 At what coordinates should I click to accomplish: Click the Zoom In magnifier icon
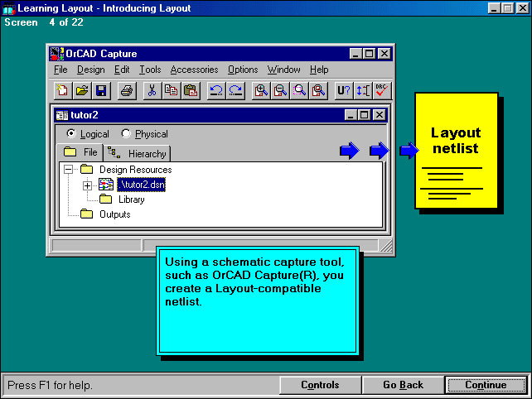click(x=261, y=91)
